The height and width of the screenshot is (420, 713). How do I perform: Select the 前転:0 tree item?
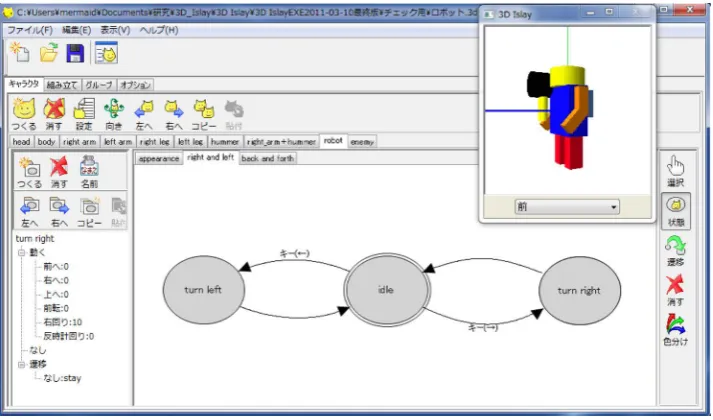click(56, 308)
